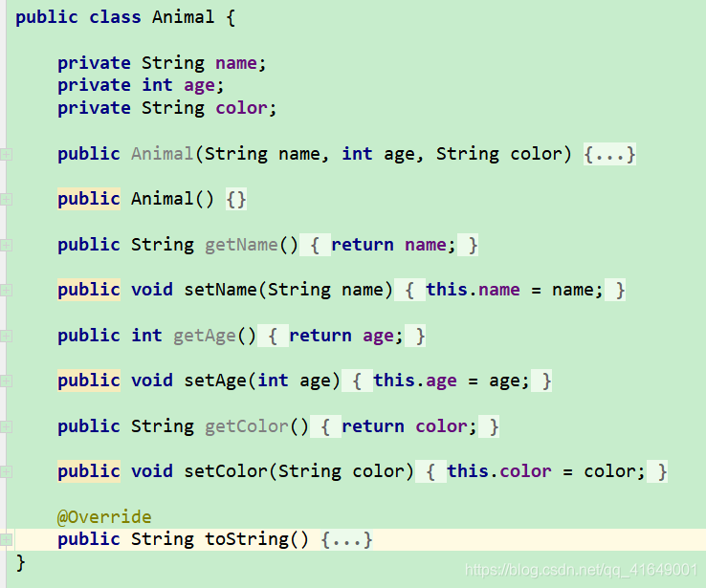Expand the fold marker beside Animal() constructor
706x588 pixels.
click(x=6, y=199)
